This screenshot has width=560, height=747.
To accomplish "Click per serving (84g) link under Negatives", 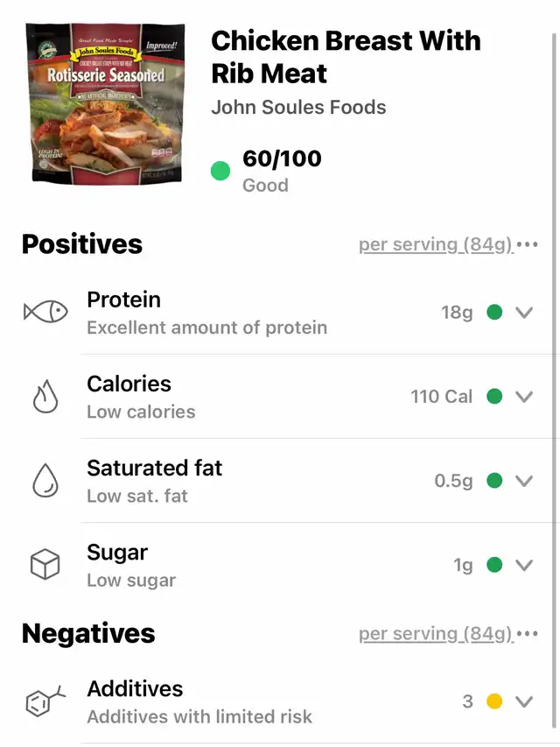I will tap(437, 634).
